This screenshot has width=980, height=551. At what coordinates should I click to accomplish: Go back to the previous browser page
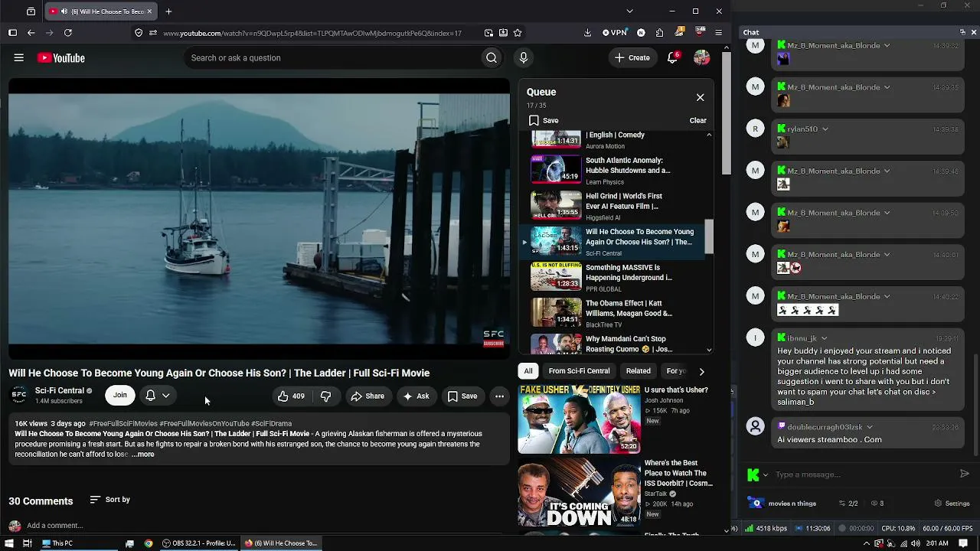point(31,33)
